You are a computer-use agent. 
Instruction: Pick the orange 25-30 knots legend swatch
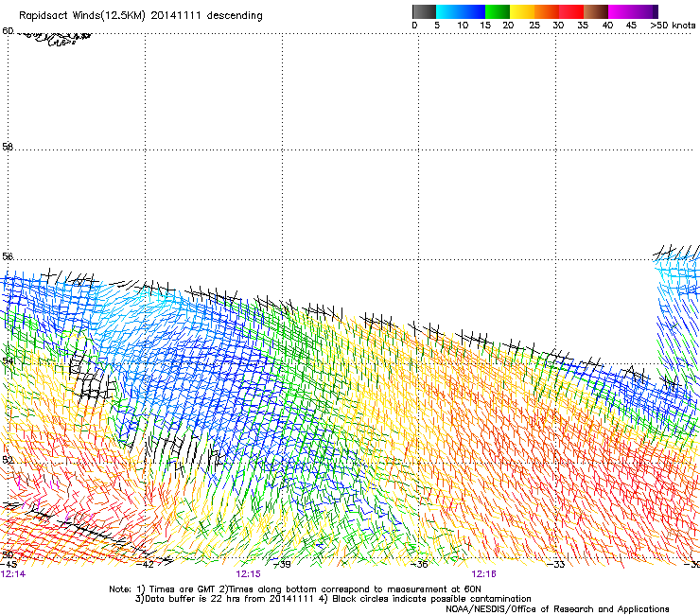(x=547, y=11)
